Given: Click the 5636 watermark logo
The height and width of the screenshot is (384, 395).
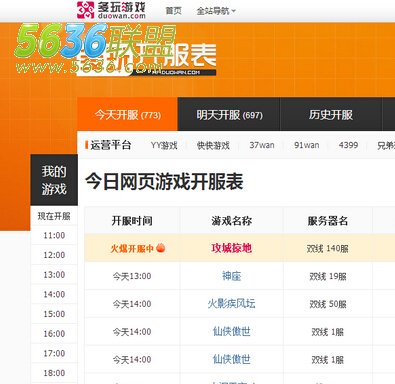Looking at the screenshot, I should coord(96,49).
